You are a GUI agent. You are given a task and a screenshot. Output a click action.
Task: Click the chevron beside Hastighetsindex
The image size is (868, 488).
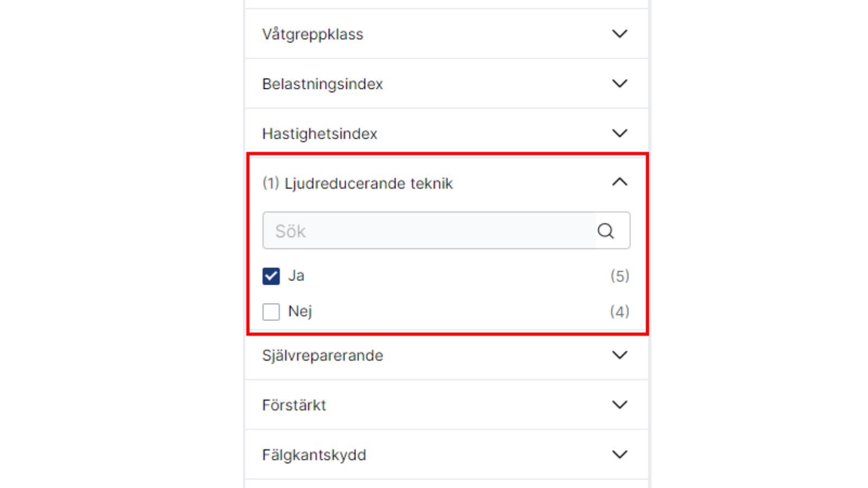pyautogui.click(x=619, y=133)
